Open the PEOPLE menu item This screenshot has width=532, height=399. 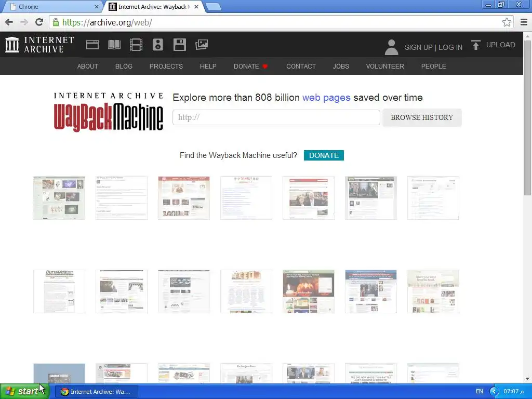434,66
